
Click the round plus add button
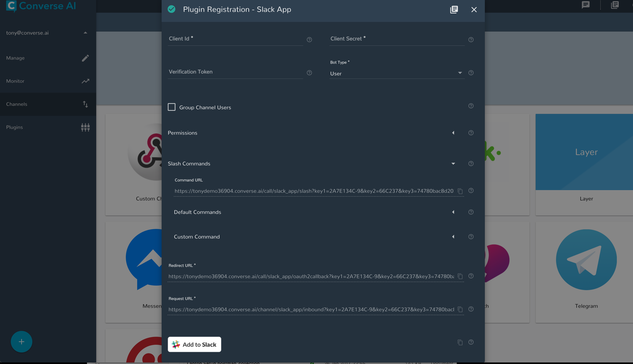[22, 342]
